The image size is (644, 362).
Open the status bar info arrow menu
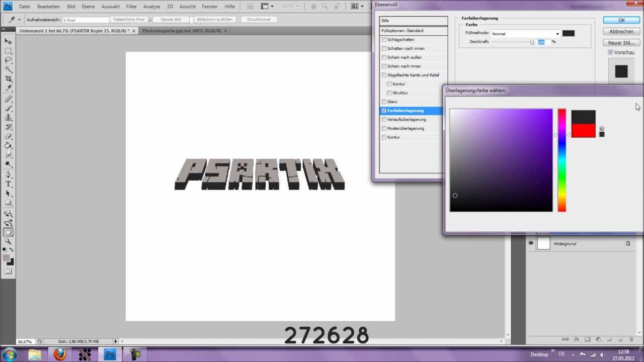coord(116,341)
